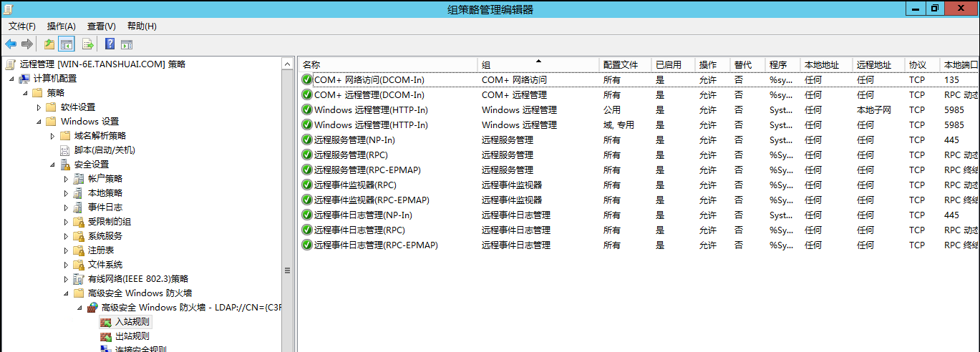Expand the 帐户策略 tree node
Screen dimensions: 980x352
[66, 179]
